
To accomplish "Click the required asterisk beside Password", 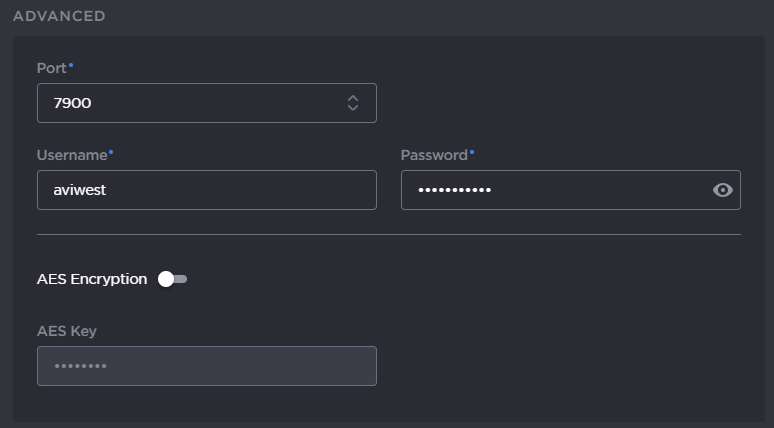I will pyautogui.click(x=472, y=153).
